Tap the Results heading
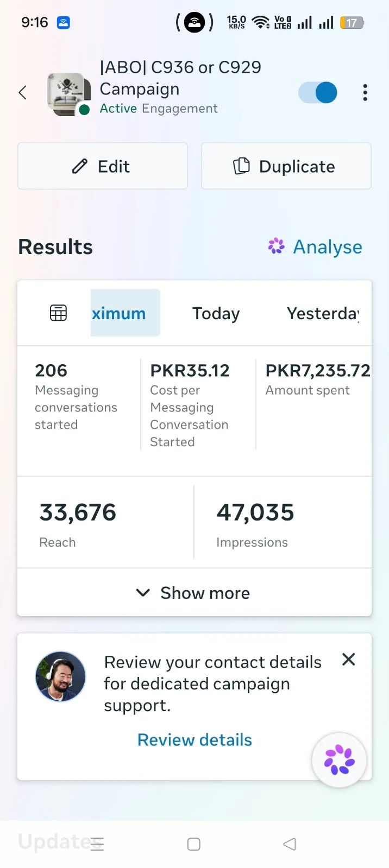Image resolution: width=389 pixels, height=868 pixels. point(55,247)
